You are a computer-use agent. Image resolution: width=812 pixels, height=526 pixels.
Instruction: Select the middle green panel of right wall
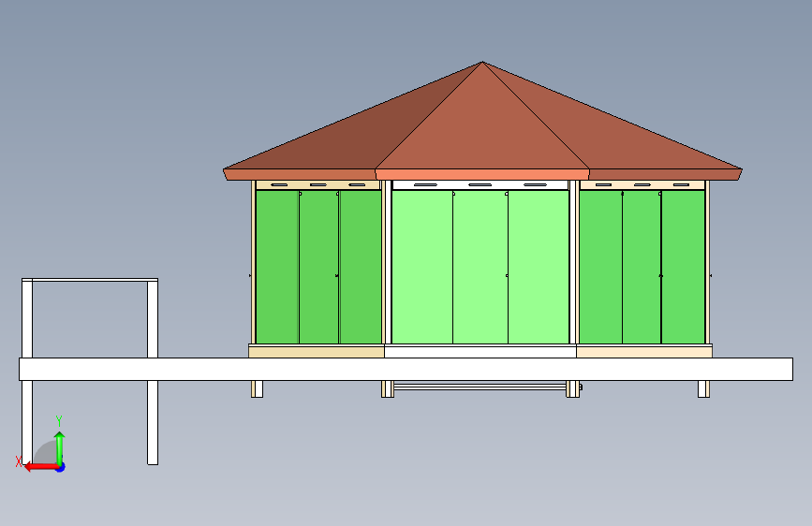click(642, 267)
